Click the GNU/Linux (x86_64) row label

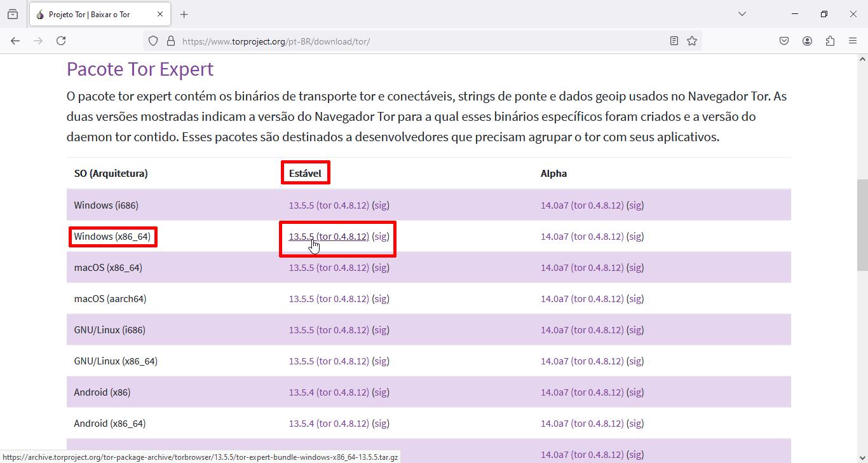click(x=116, y=361)
